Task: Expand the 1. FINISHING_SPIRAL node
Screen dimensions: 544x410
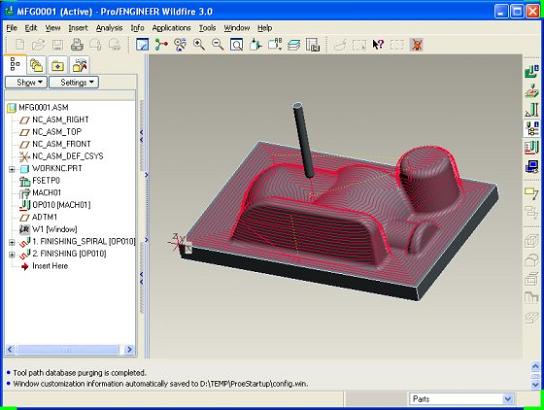Action: (x=12, y=242)
